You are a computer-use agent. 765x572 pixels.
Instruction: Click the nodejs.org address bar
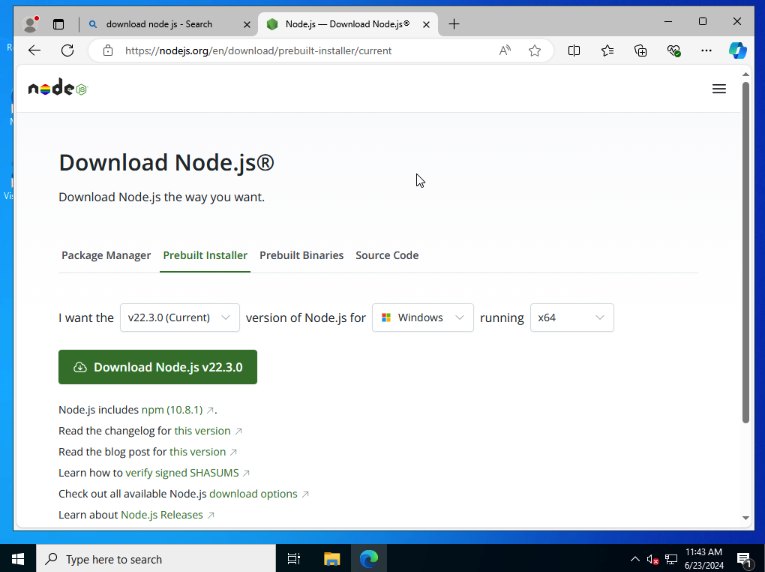[x=258, y=51]
